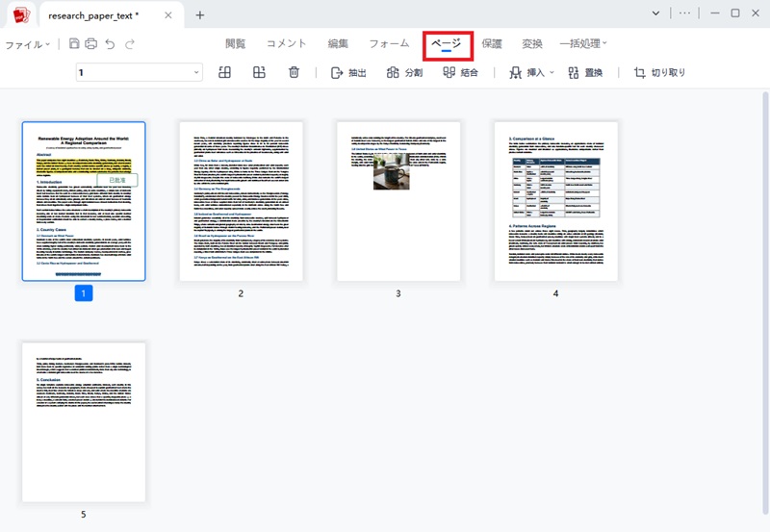Open the 挿入 insert dropdown

pos(532,73)
